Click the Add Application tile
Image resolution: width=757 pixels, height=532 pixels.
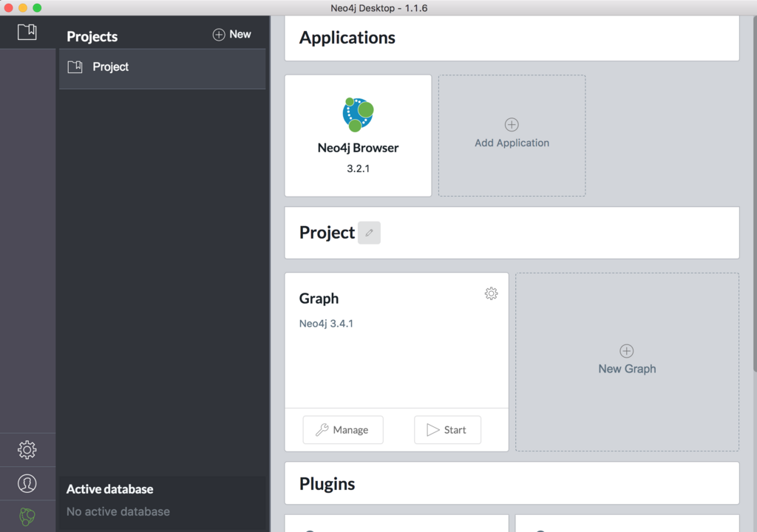[x=512, y=136]
